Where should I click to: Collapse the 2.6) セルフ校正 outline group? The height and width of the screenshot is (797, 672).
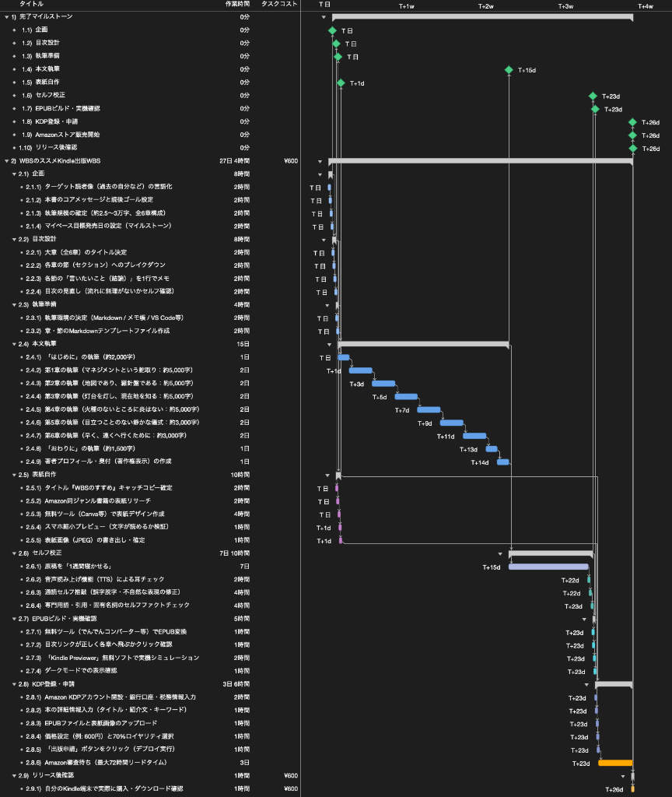(x=14, y=553)
